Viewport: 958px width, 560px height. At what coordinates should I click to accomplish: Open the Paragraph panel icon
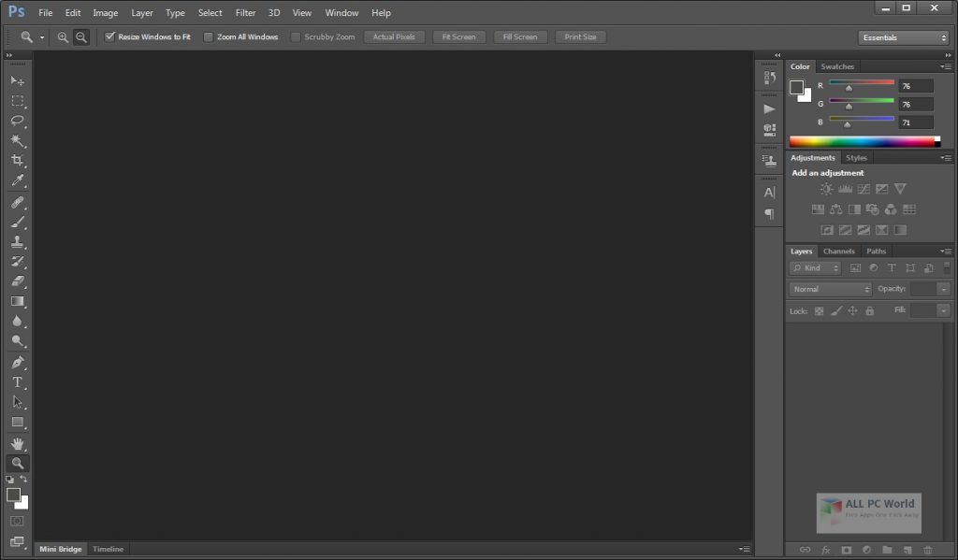pos(769,214)
